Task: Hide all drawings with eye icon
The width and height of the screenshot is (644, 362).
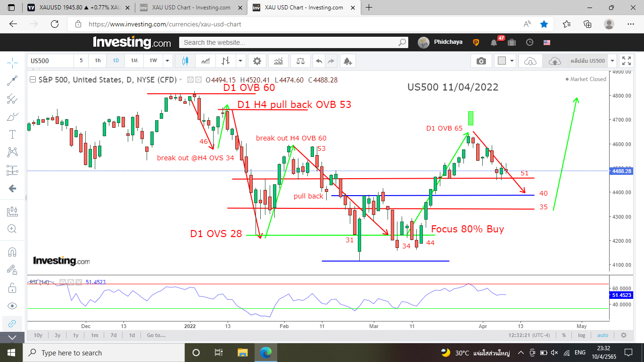Action: tap(13, 305)
